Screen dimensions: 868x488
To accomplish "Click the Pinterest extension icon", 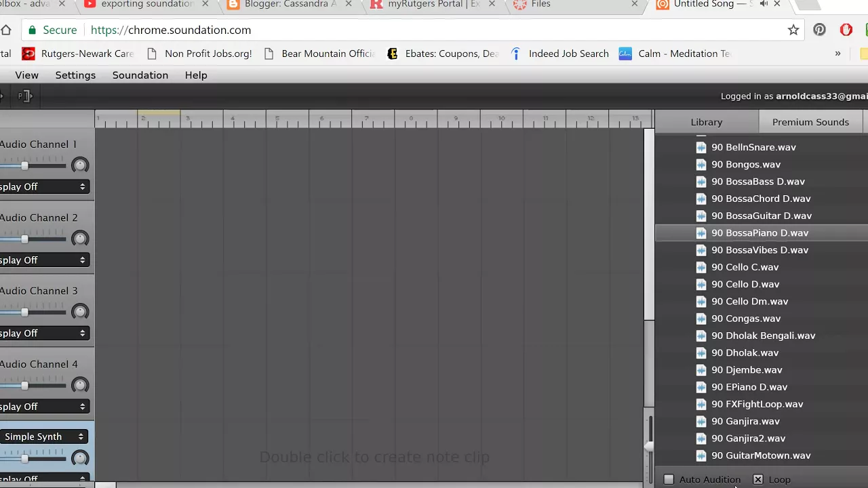I will 819,30.
